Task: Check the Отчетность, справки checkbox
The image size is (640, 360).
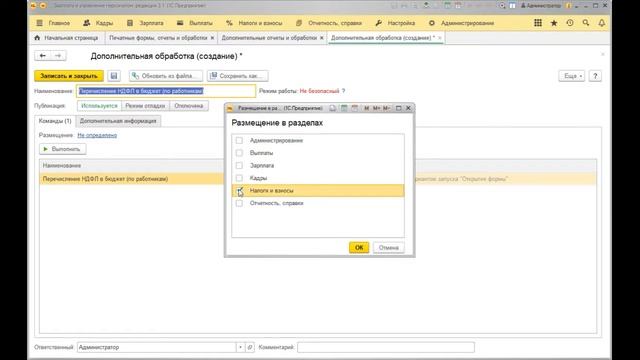Action: 239,203
